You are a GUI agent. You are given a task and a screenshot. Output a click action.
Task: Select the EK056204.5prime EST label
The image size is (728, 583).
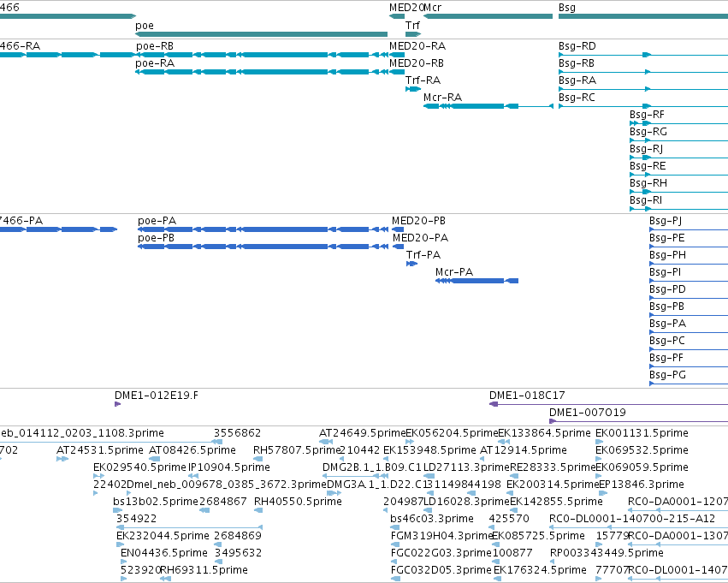pyautogui.click(x=452, y=433)
